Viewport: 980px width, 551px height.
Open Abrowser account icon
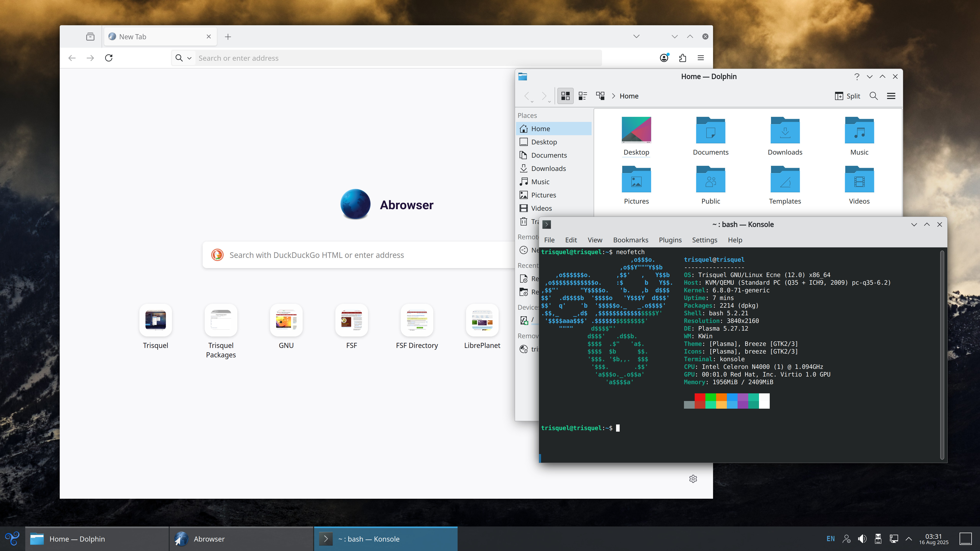coord(664,58)
